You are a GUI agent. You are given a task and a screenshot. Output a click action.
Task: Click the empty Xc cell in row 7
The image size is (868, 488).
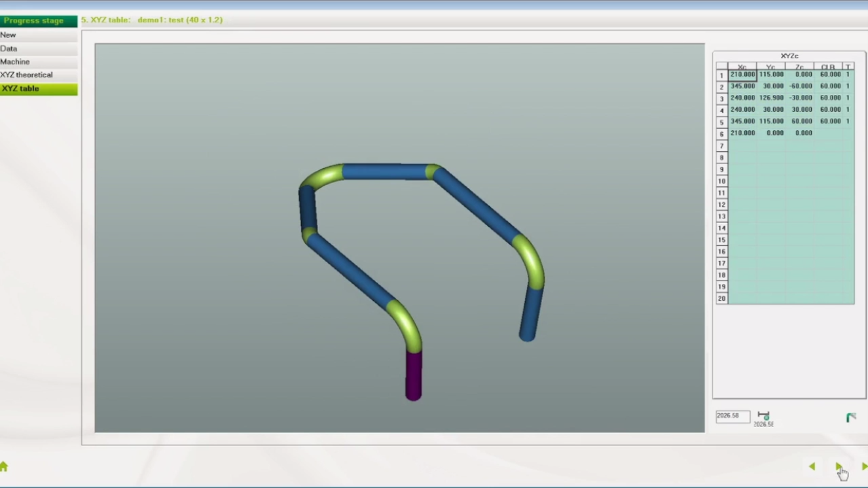pyautogui.click(x=742, y=145)
